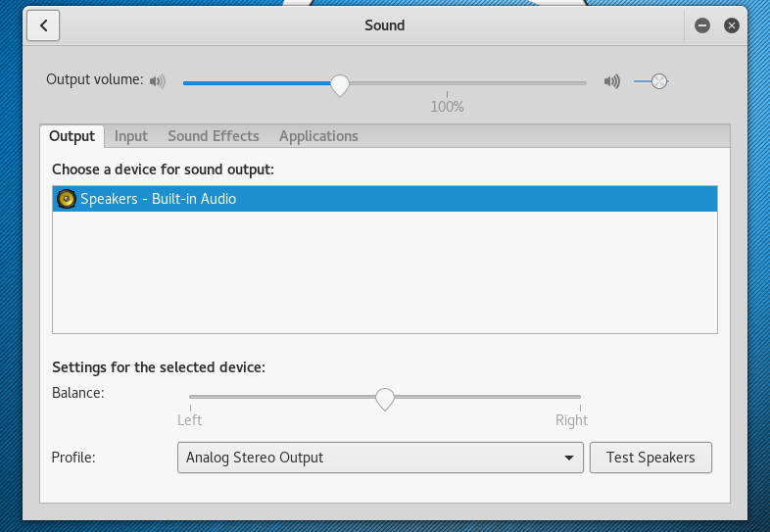Open the Analog Stereo Output profile dropdown
Viewport: 770px width, 532px height.
tap(380, 458)
